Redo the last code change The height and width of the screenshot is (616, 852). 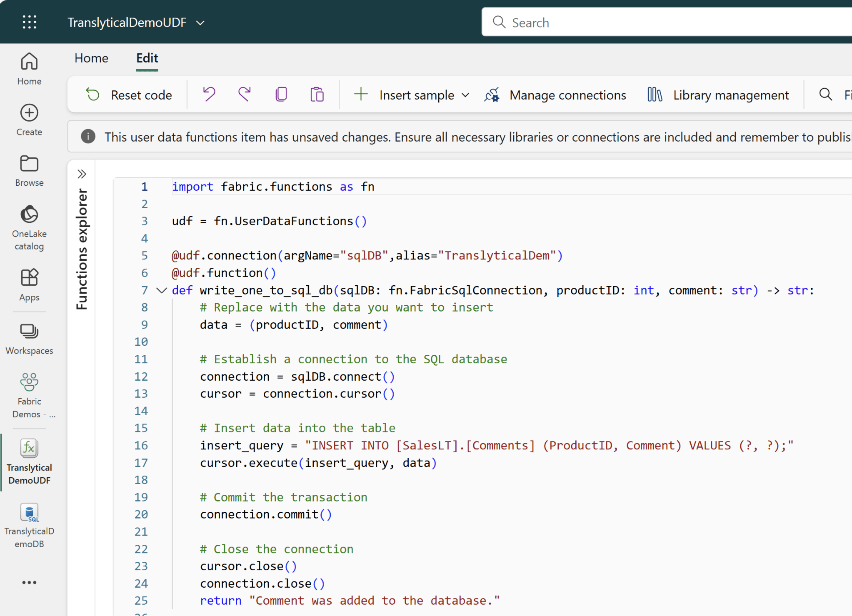coord(244,95)
